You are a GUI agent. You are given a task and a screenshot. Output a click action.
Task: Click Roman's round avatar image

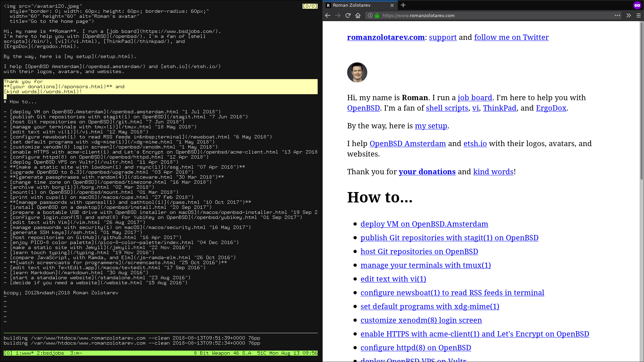pos(357,72)
